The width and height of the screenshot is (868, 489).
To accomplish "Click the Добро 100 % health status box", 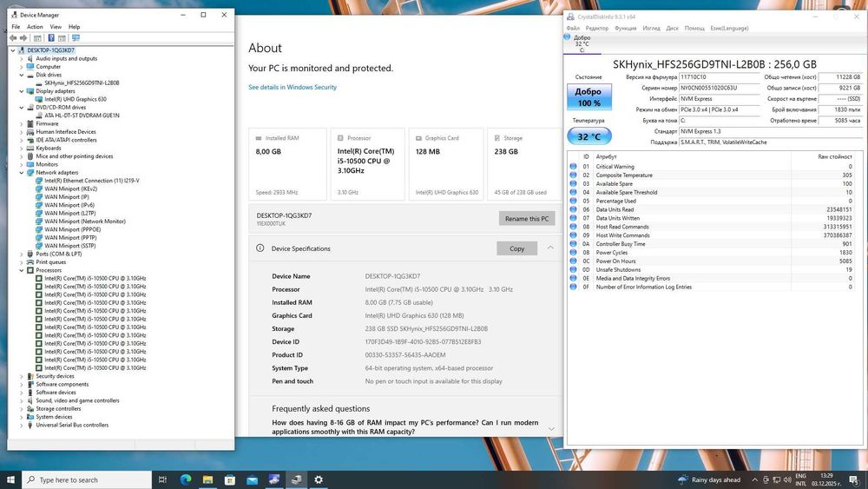I will tap(589, 97).
